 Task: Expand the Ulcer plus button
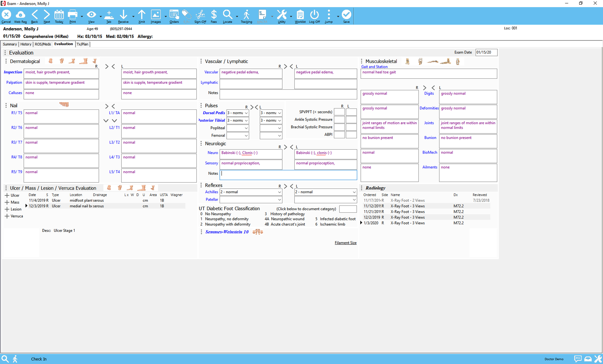(x=7, y=195)
